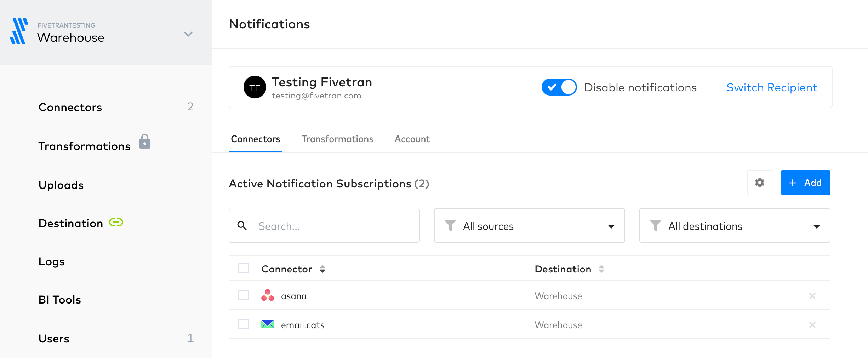The width and height of the screenshot is (868, 358).
Task: Click Warehouse destination in email.cats row
Action: pyautogui.click(x=558, y=325)
